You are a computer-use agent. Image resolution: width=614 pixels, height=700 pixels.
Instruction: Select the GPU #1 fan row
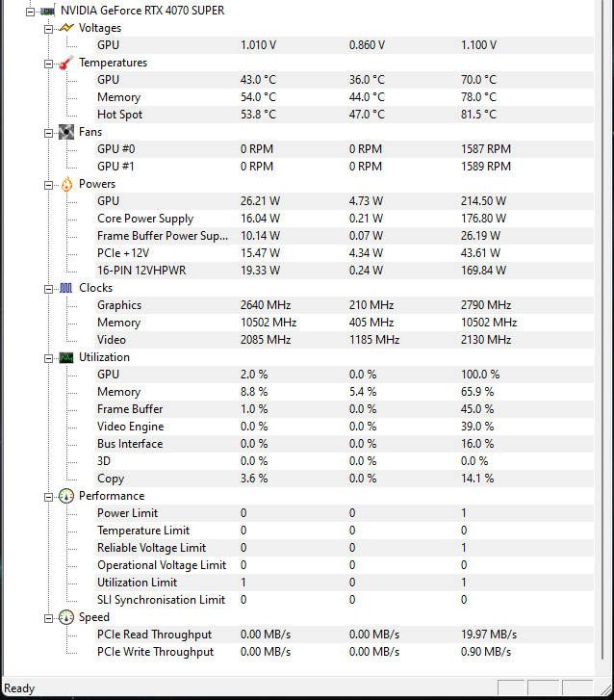point(116,167)
